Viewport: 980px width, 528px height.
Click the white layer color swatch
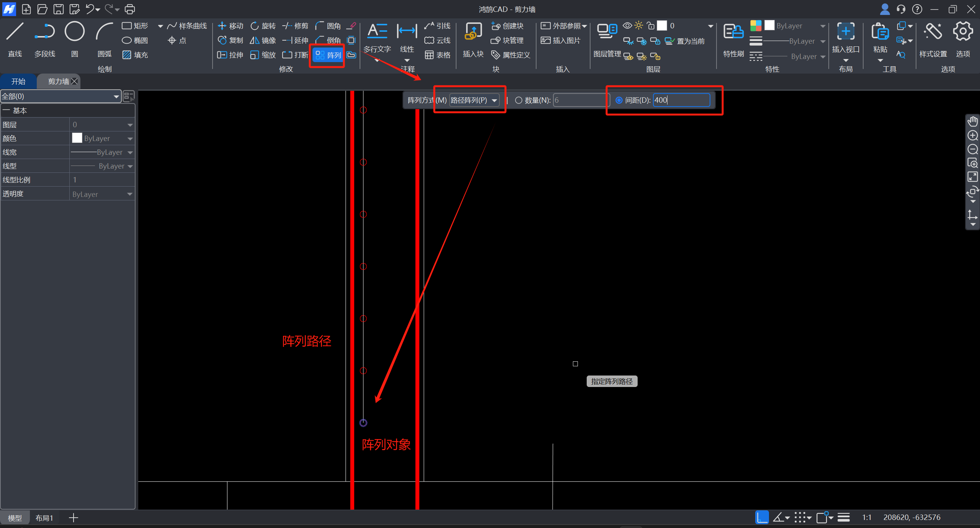662,26
